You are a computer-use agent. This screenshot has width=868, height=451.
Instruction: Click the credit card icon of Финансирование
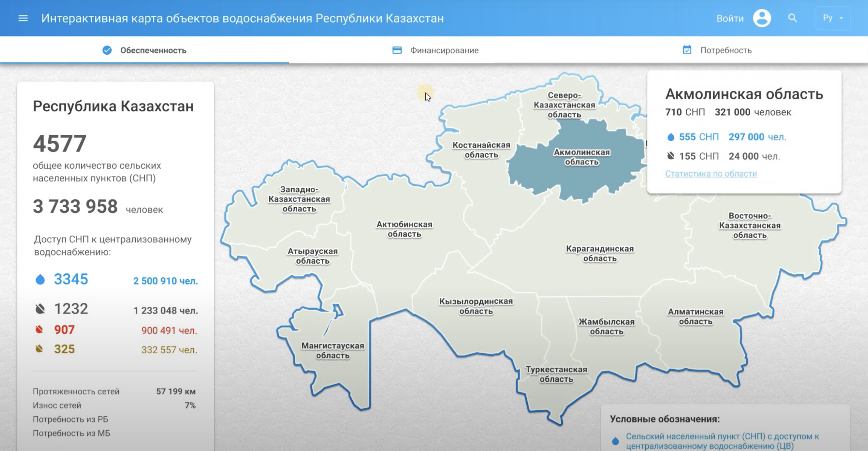tap(397, 50)
